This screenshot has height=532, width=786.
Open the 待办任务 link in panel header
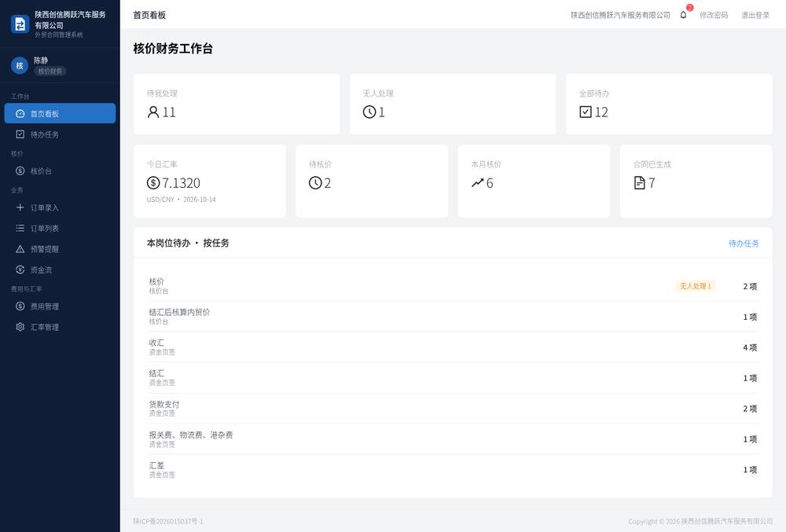pyautogui.click(x=744, y=244)
